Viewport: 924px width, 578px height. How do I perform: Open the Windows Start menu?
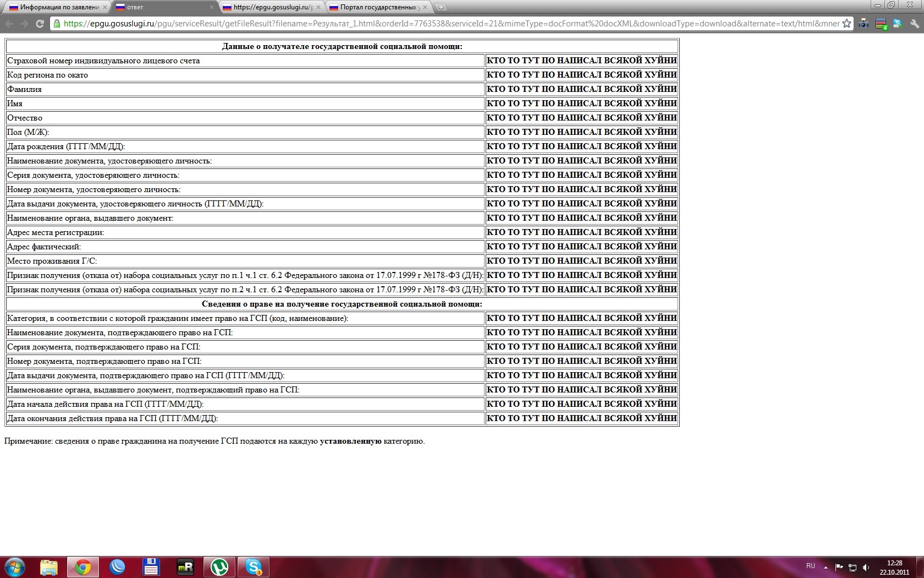click(x=15, y=566)
